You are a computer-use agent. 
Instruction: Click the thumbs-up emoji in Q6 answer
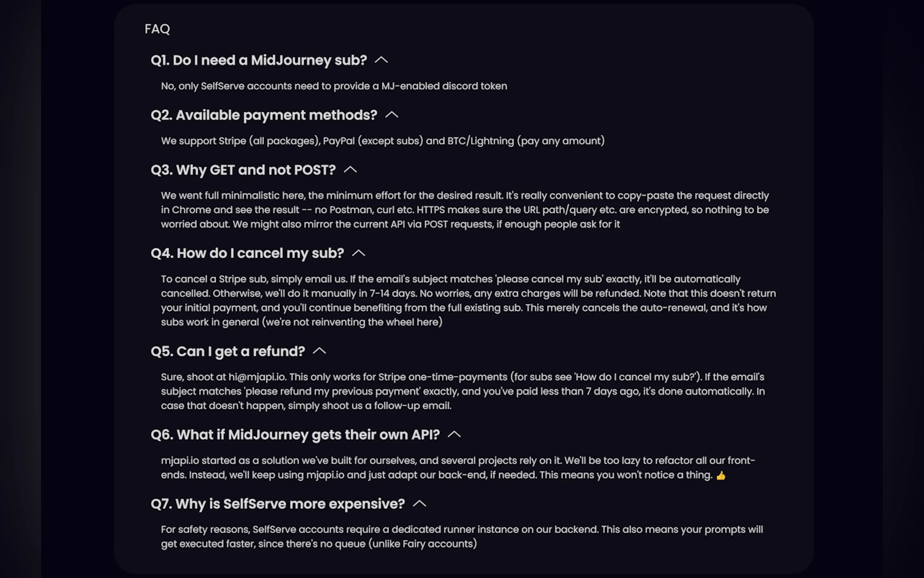tap(721, 476)
